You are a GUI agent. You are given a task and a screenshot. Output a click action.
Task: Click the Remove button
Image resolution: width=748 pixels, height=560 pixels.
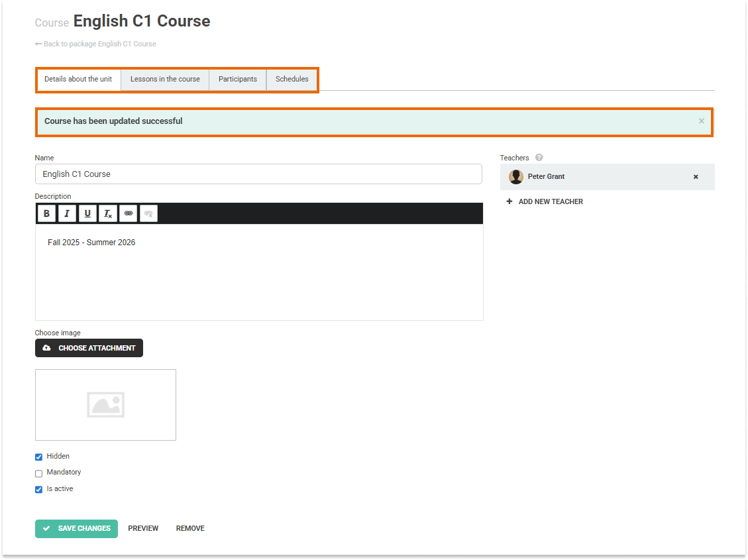[x=190, y=528]
